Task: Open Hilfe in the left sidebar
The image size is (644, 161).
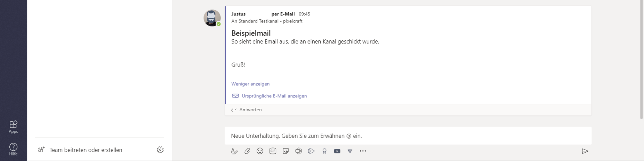Action: [13, 149]
